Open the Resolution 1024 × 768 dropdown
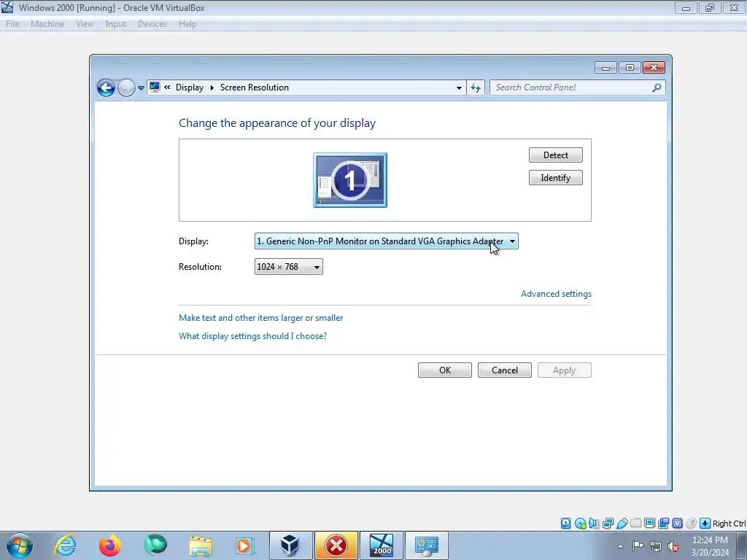 tap(289, 267)
